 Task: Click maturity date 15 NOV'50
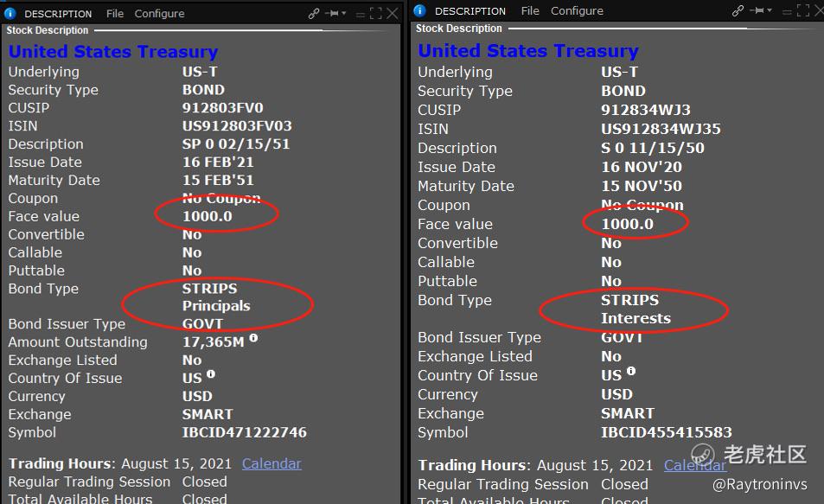(x=642, y=186)
